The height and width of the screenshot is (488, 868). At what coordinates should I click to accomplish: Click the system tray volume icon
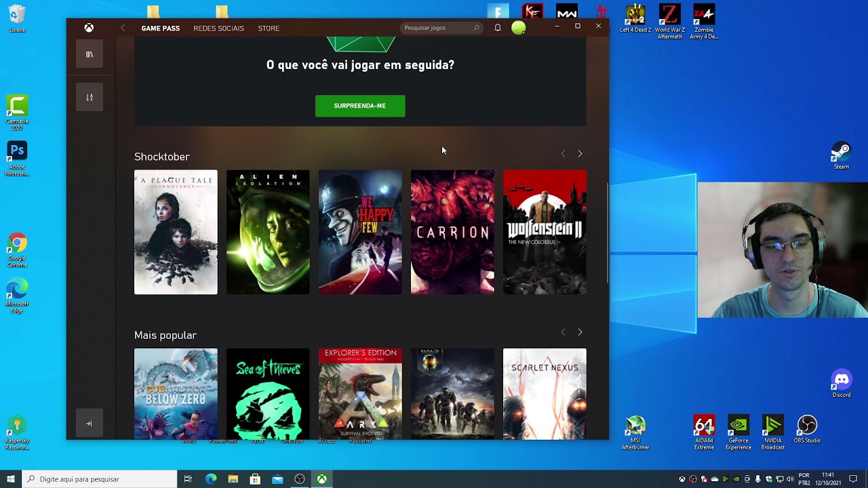coord(790,479)
